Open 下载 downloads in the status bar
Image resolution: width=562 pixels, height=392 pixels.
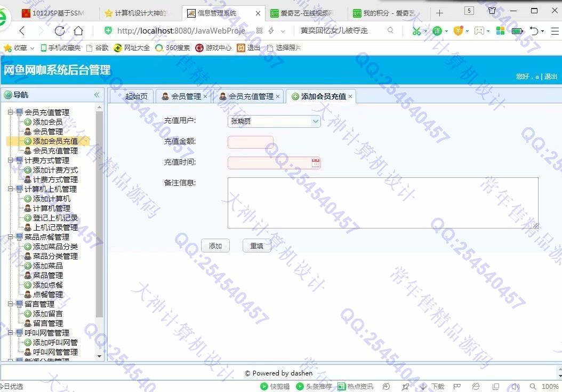click(432, 386)
